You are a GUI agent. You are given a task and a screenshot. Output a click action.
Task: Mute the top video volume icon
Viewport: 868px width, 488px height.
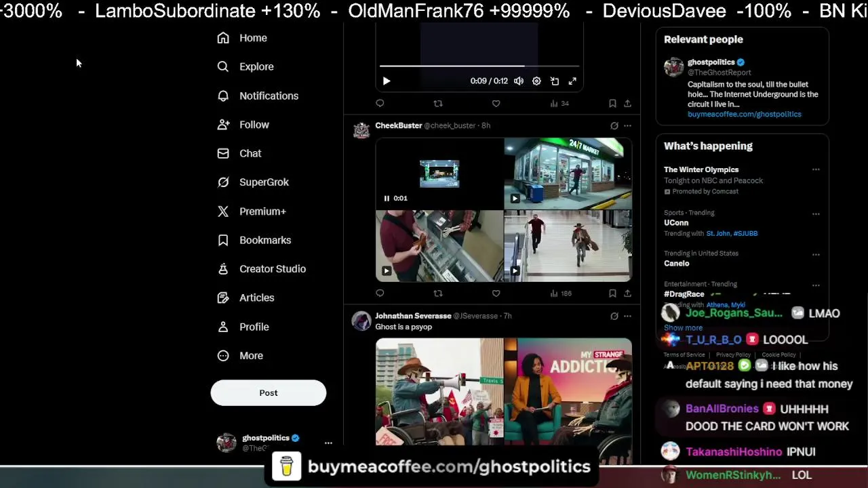pyautogui.click(x=519, y=81)
